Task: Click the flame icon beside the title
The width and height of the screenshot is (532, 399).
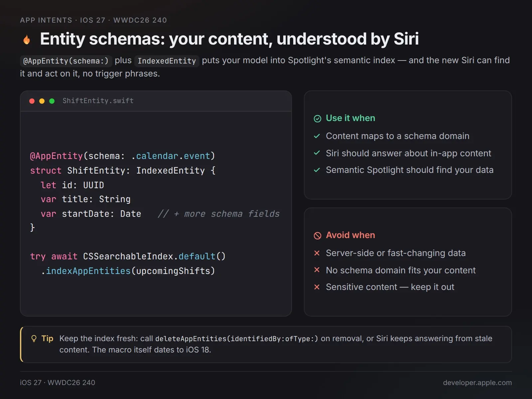Action: coord(27,40)
